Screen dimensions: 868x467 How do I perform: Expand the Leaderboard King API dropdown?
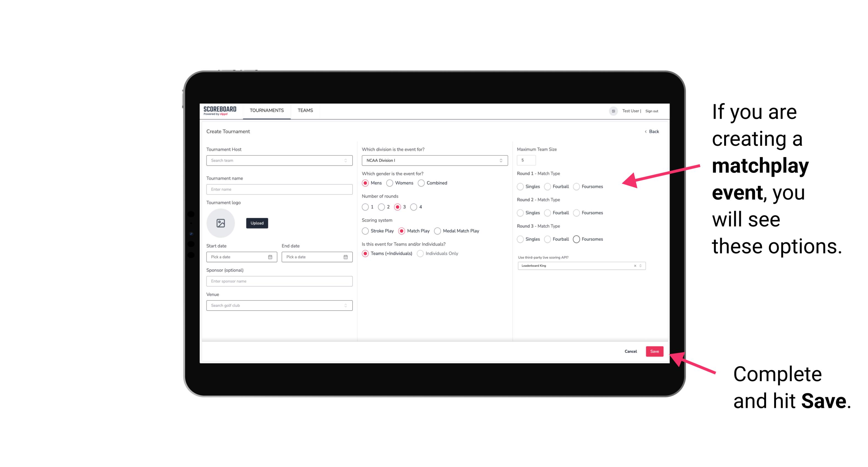coord(640,266)
